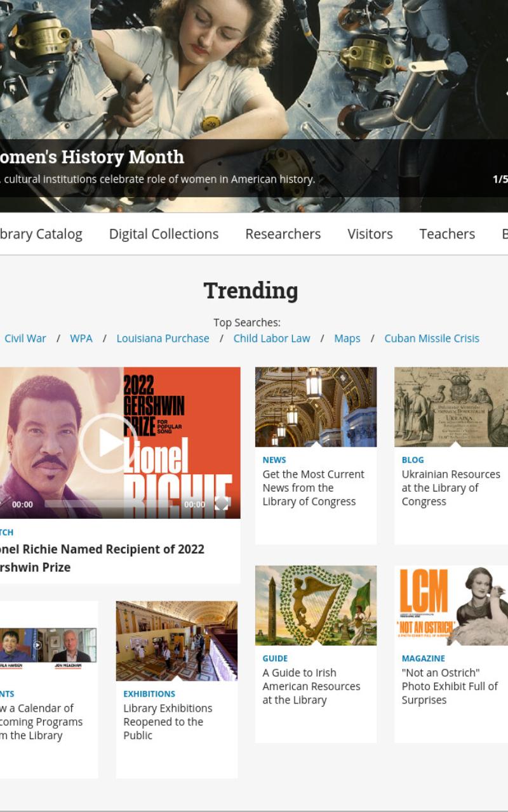Open Get the Most Current News link
The width and height of the screenshot is (508, 812).
pos(314,488)
